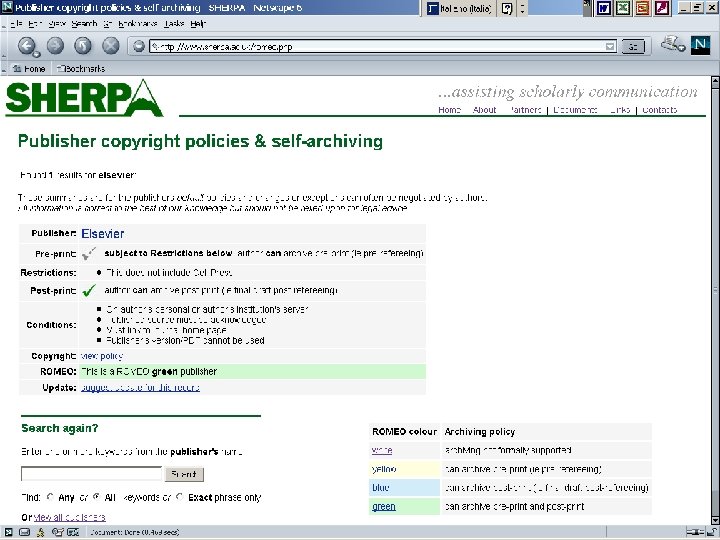Viewport: 720px width, 540px height.
Task: Click the security padlock icon in status bar
Action: pyautogui.click(x=712, y=532)
